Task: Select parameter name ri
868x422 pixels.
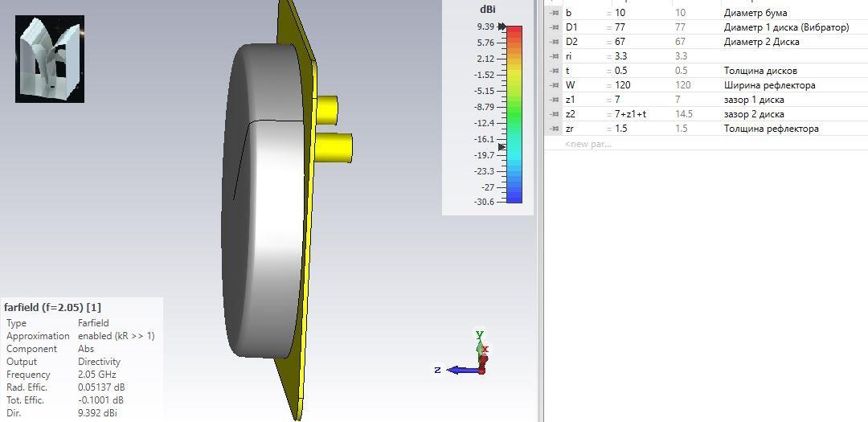Action: (x=568, y=56)
